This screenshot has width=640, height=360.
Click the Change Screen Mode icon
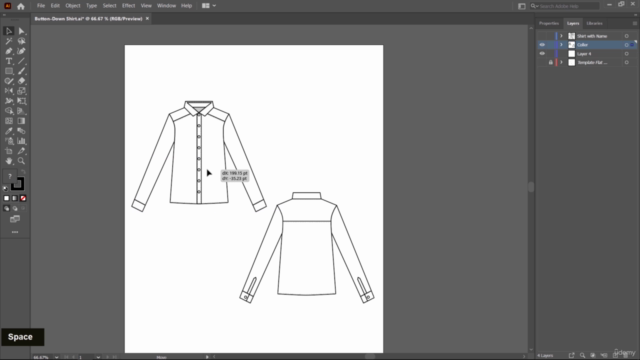pyautogui.click(x=15, y=219)
